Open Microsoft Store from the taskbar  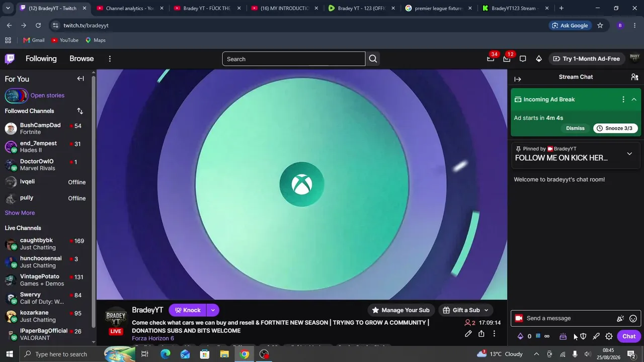pyautogui.click(x=205, y=354)
